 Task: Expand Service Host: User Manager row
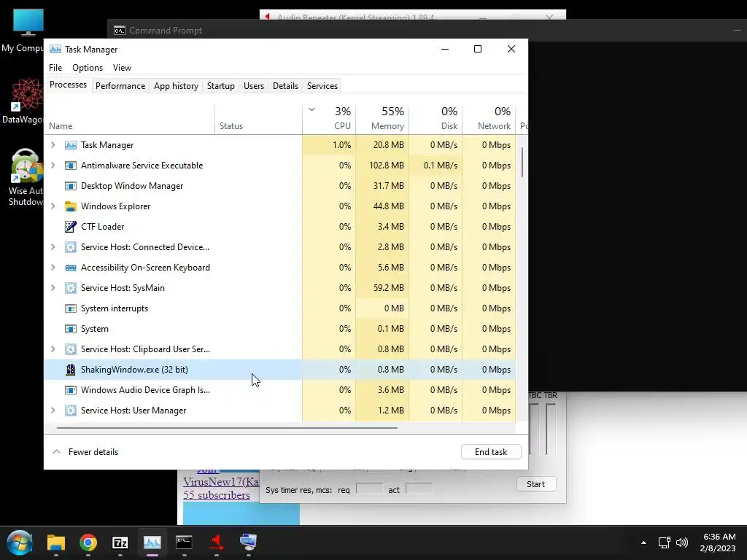coord(53,411)
